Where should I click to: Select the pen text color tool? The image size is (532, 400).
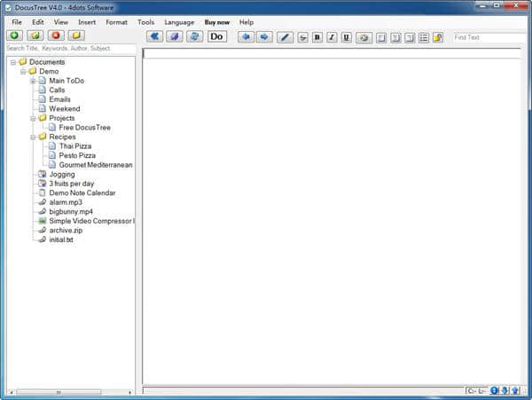[x=285, y=37]
